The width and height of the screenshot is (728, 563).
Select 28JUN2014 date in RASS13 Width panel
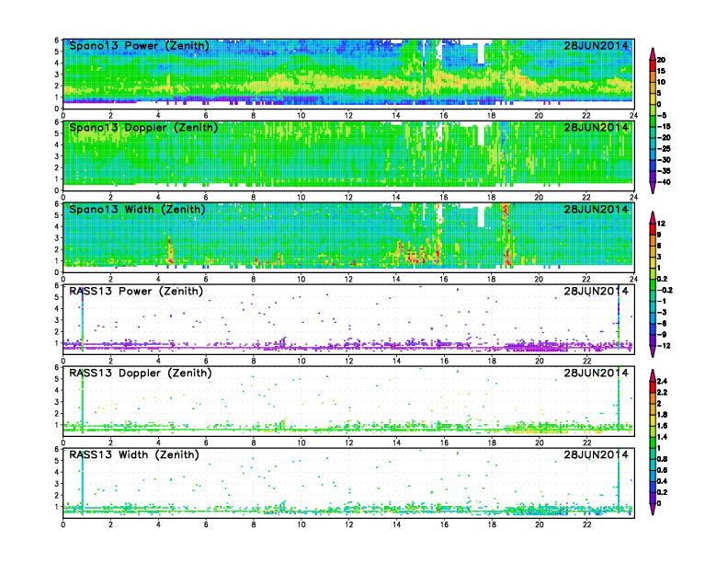pyautogui.click(x=597, y=454)
